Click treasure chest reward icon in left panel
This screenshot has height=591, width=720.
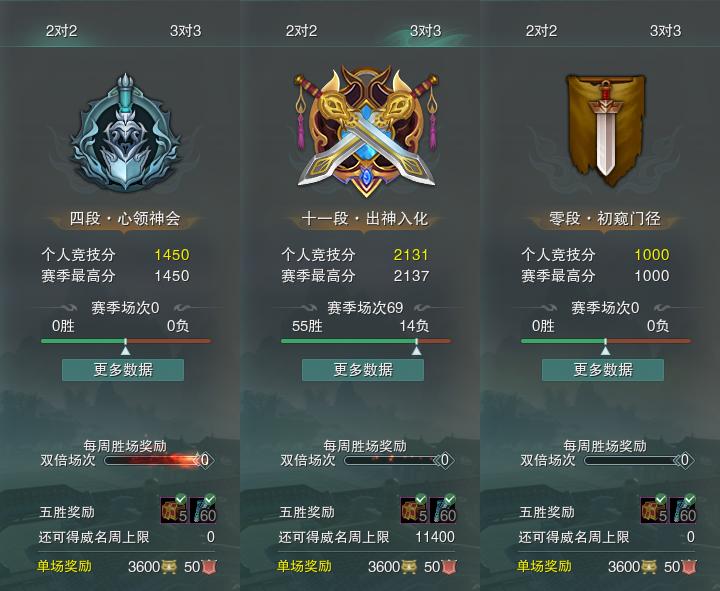[174, 510]
